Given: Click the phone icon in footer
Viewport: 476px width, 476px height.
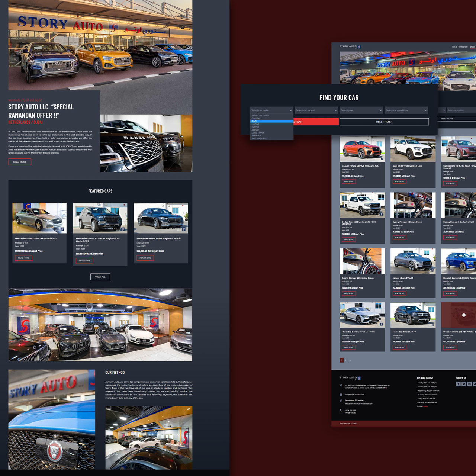Looking at the screenshot, I should 341,410.
